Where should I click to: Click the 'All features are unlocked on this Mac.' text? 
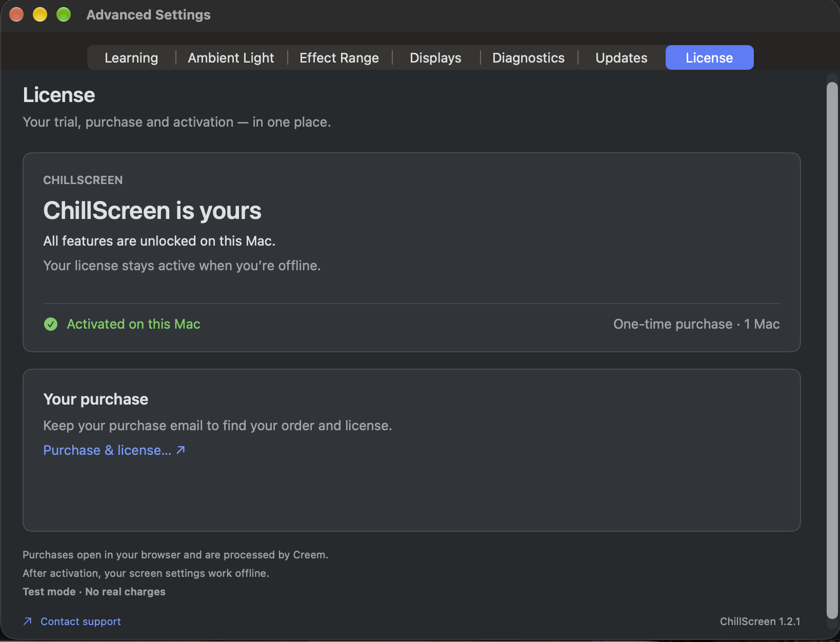(x=159, y=241)
